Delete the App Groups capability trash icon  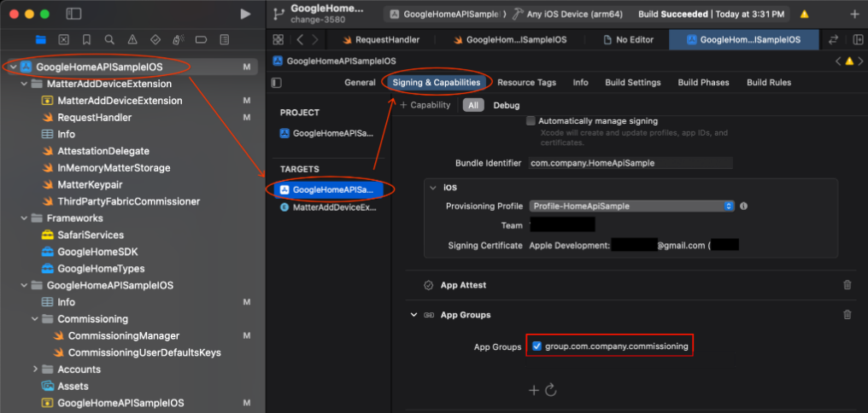pos(847,315)
